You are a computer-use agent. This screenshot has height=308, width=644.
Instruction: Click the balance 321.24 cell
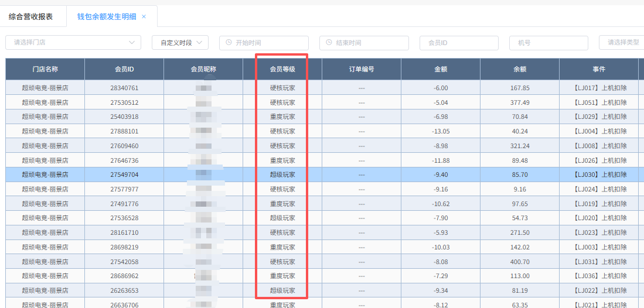pos(520,145)
